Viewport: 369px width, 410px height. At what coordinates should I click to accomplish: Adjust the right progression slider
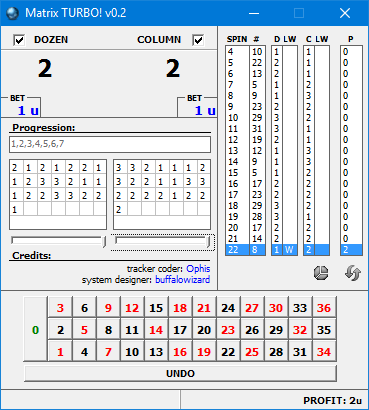point(163,242)
